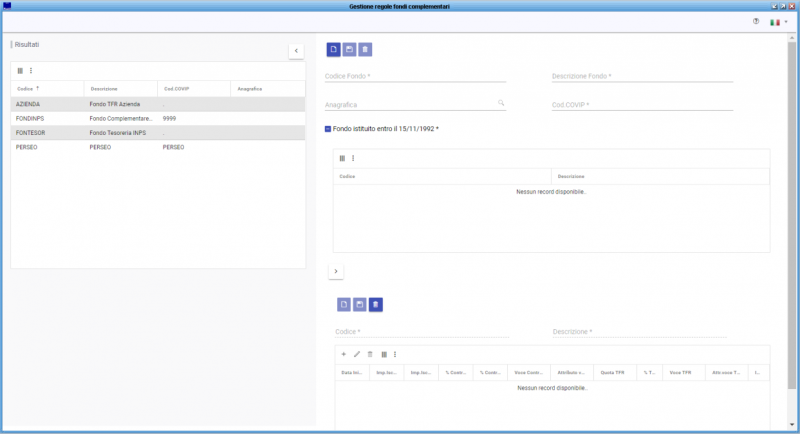Click 'Attr.voce T...' column header
The width and height of the screenshot is (800, 434).
[x=726, y=373]
